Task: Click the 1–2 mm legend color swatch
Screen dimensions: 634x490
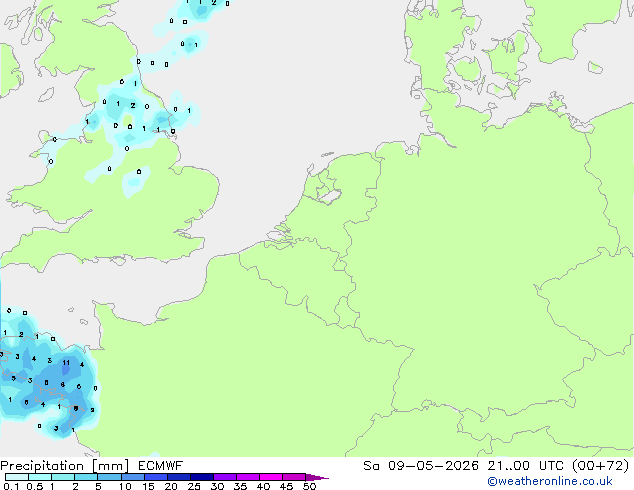Action: point(63,477)
